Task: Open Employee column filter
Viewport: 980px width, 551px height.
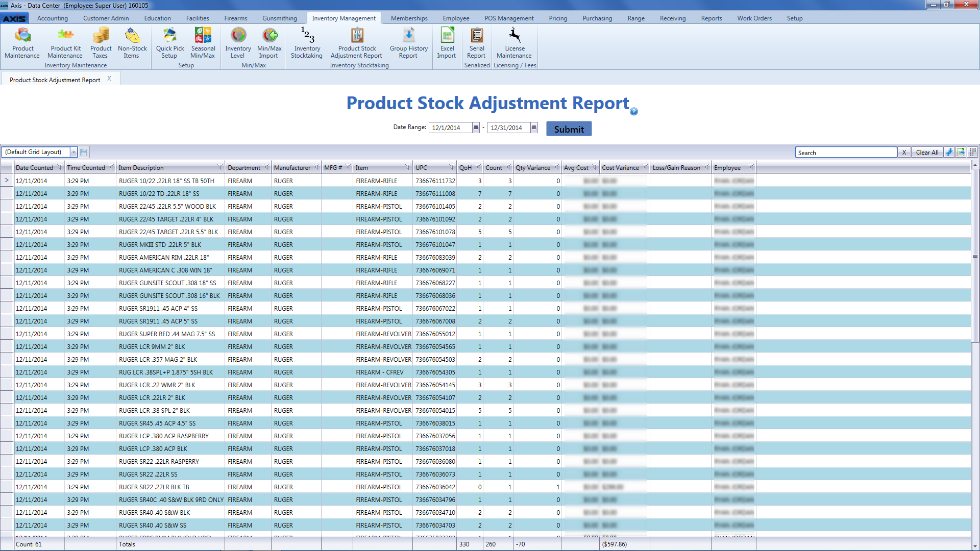Action: (751, 167)
